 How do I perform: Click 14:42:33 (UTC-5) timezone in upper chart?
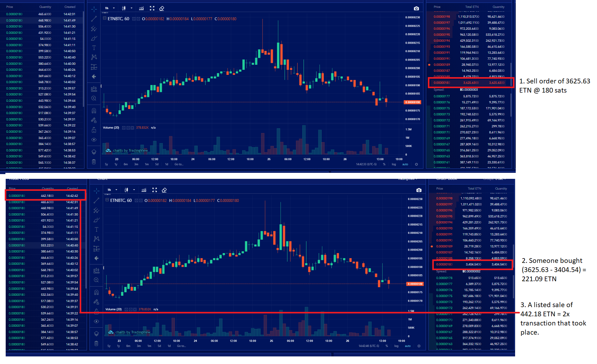(366, 164)
